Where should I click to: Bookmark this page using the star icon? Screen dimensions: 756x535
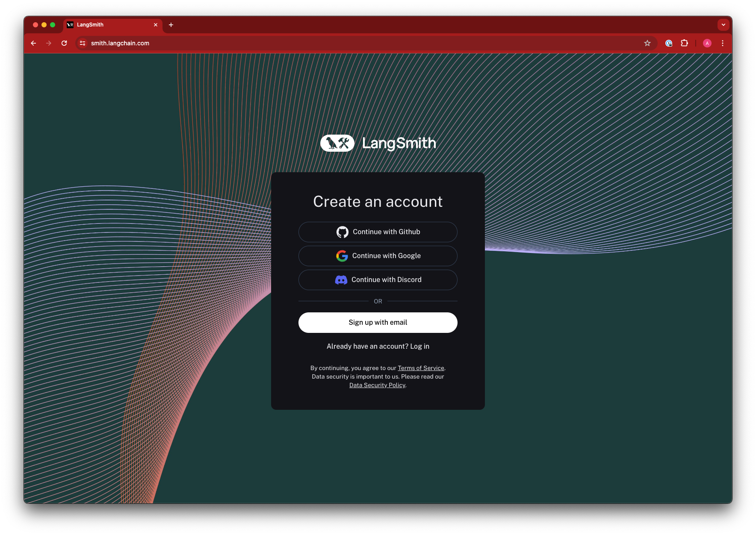(x=647, y=43)
